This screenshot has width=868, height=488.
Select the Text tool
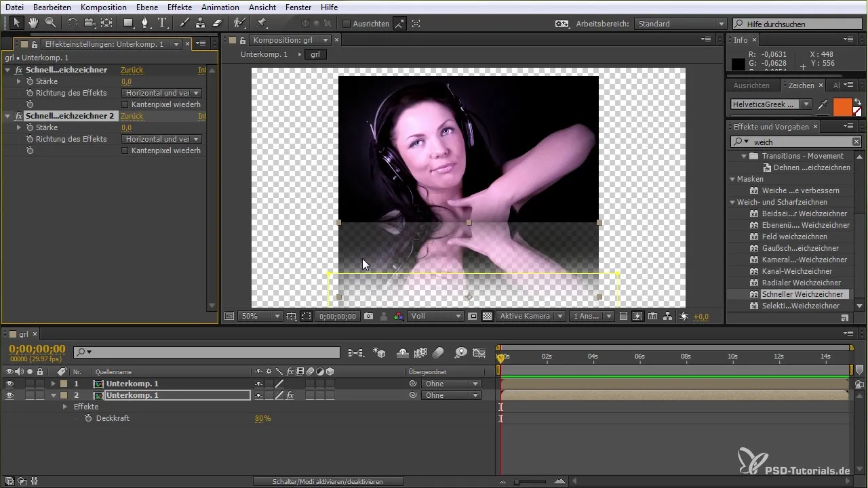[x=163, y=23]
